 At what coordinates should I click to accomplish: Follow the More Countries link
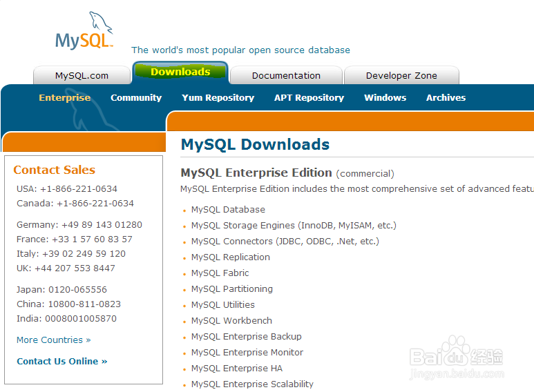tap(54, 340)
